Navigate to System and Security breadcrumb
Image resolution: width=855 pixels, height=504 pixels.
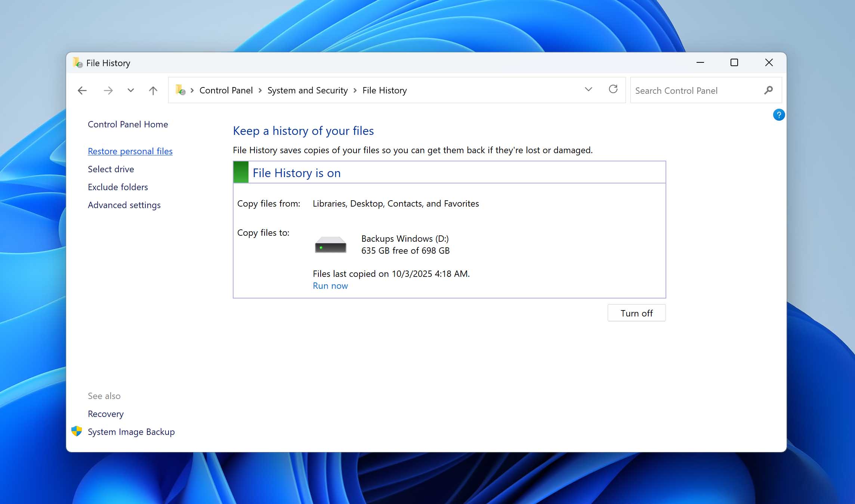tap(307, 90)
